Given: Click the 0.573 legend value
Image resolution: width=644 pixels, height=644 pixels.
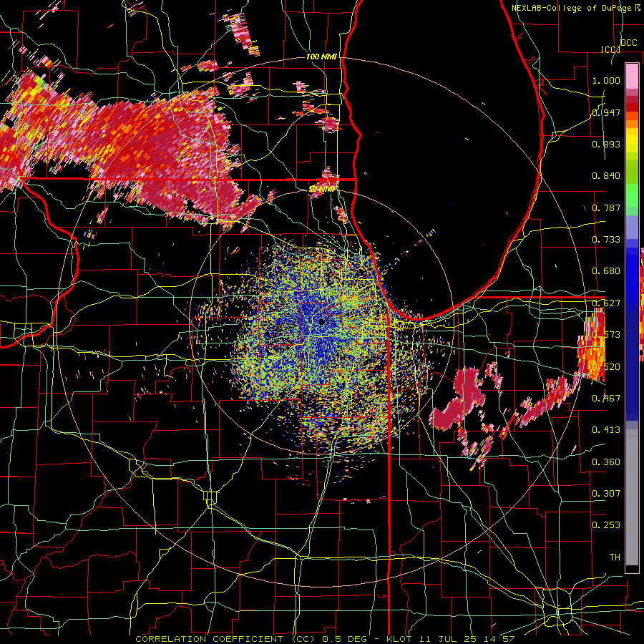Looking at the screenshot, I should pyautogui.click(x=606, y=335).
